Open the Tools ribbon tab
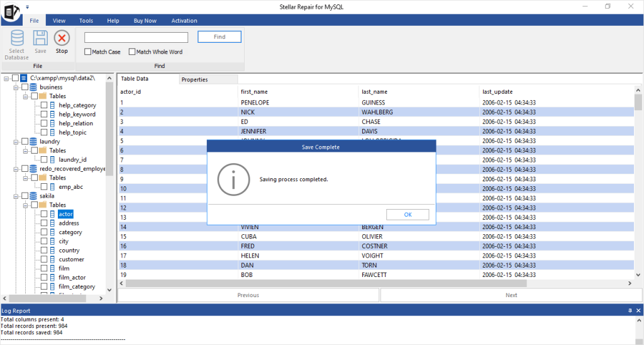The height and width of the screenshot is (345, 644). click(x=86, y=21)
